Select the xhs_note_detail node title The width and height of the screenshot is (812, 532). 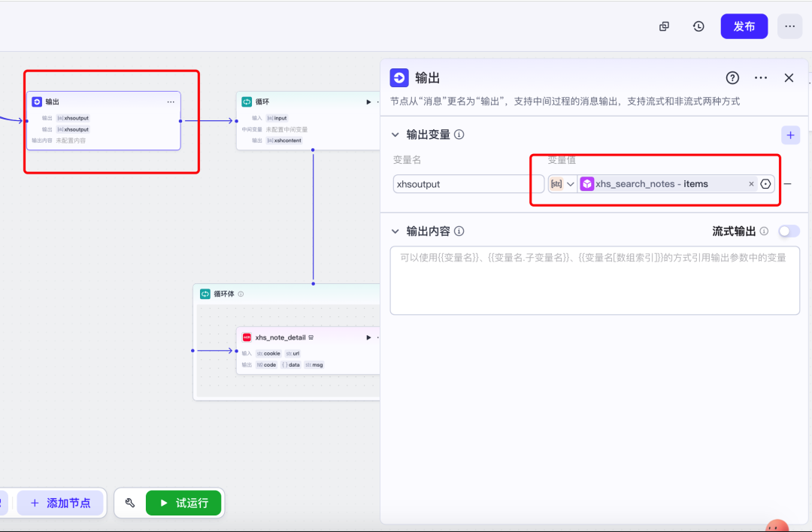click(x=280, y=337)
